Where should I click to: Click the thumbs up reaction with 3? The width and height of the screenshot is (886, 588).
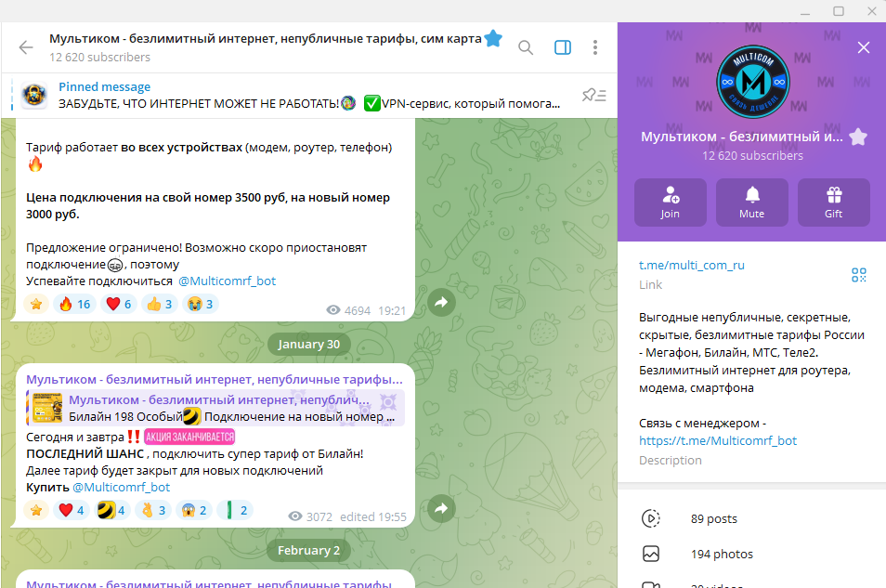click(160, 304)
